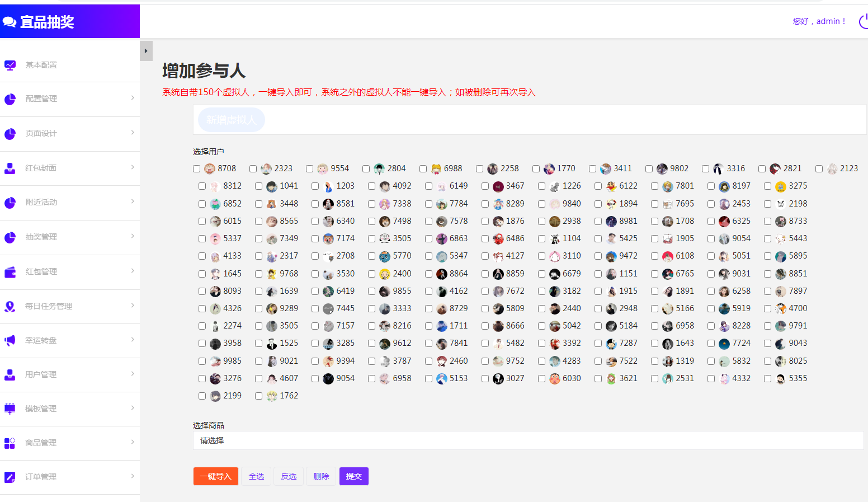Viewport: 868px width, 502px height.
Task: Tick the checkbox for user 7784
Action: click(428, 204)
